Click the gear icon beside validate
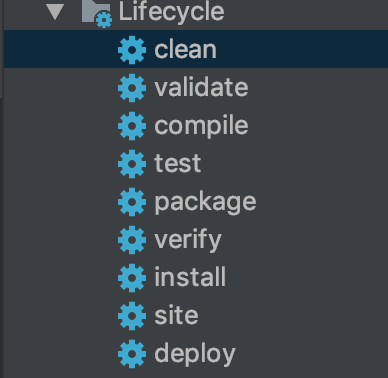Image resolution: width=388 pixels, height=378 pixels. tap(132, 88)
